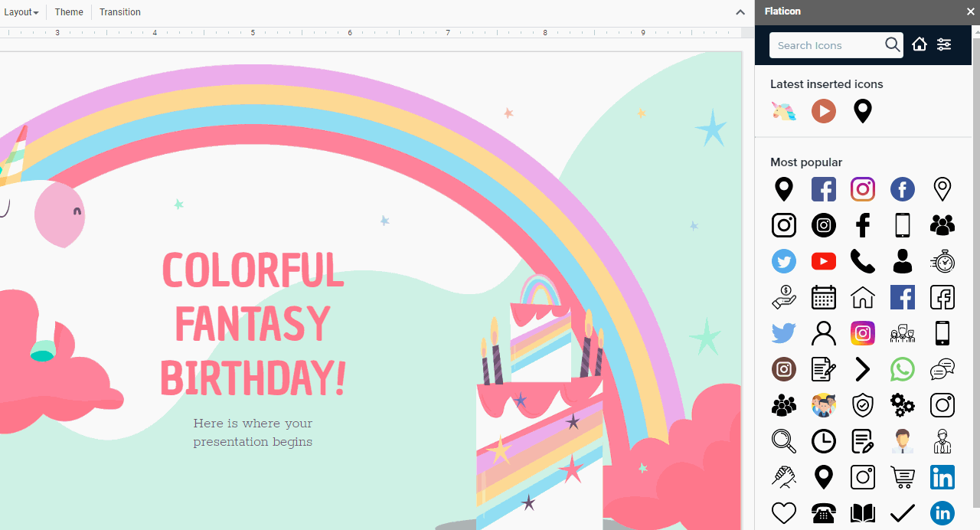Insert the magnifying glass icon in the grid
This screenshot has width=980, height=530.
(784, 441)
